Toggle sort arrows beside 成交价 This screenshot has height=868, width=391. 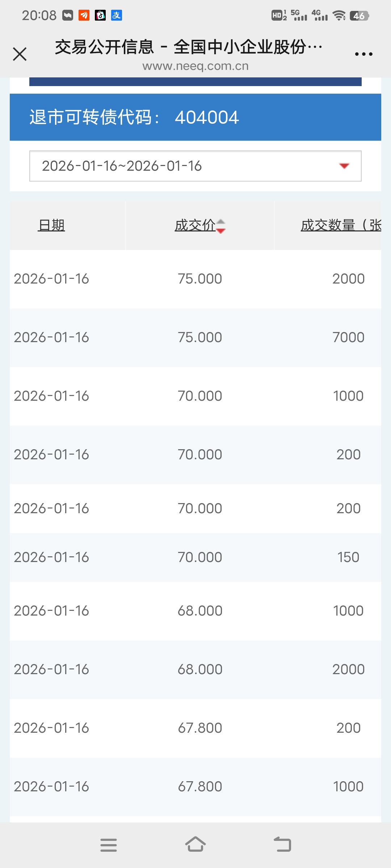point(221,226)
